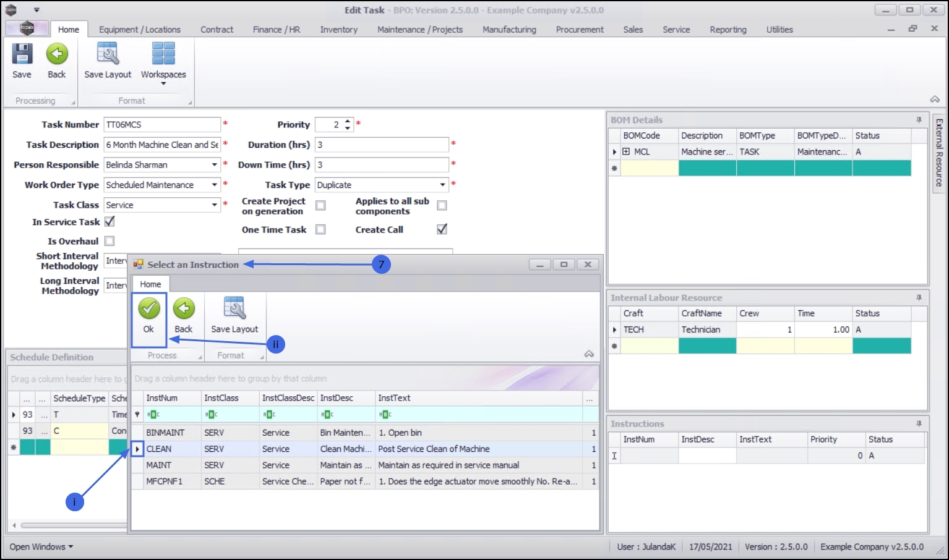Enable Applies to all sub components checkbox
949x560 pixels.
[x=442, y=205]
